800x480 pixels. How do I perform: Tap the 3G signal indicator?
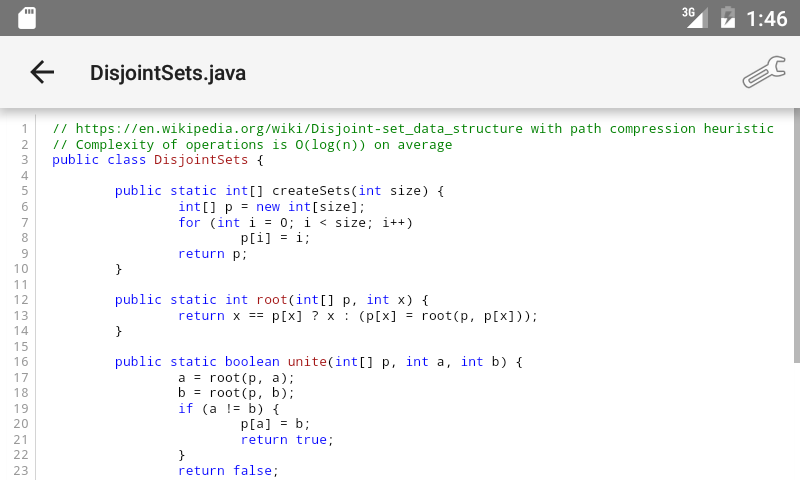(x=695, y=17)
